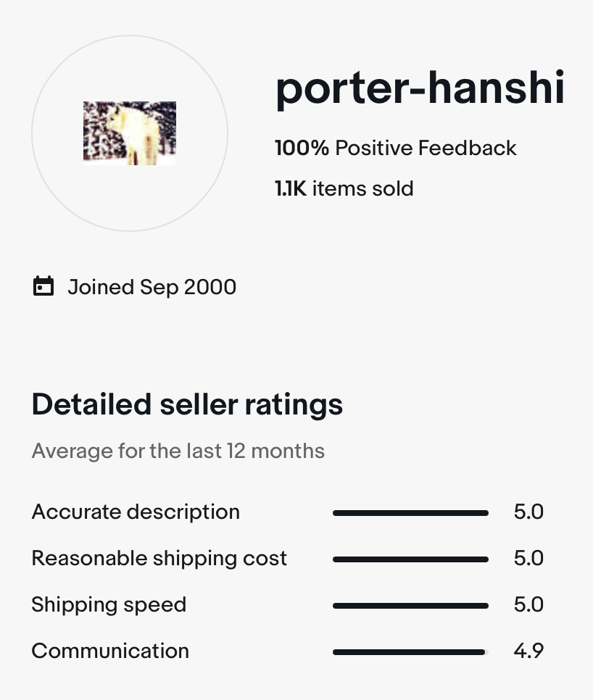Click the Communication rating bar
Screen dimensions: 593x700
click(x=410, y=652)
